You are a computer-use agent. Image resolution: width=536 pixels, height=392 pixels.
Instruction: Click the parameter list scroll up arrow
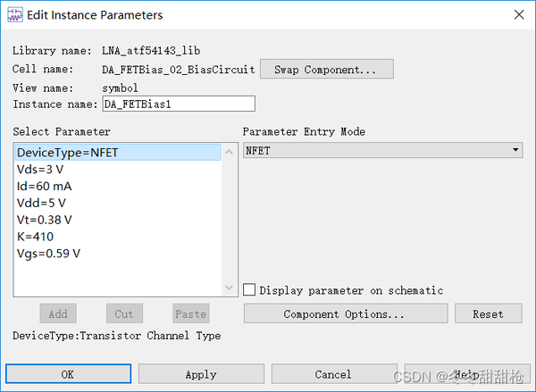pyautogui.click(x=229, y=152)
